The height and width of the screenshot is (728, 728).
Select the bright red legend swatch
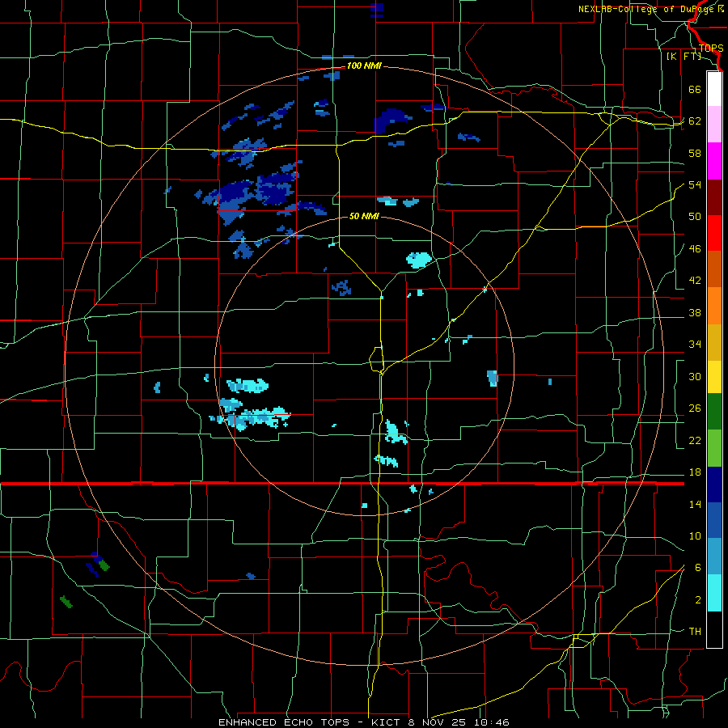tap(714, 233)
